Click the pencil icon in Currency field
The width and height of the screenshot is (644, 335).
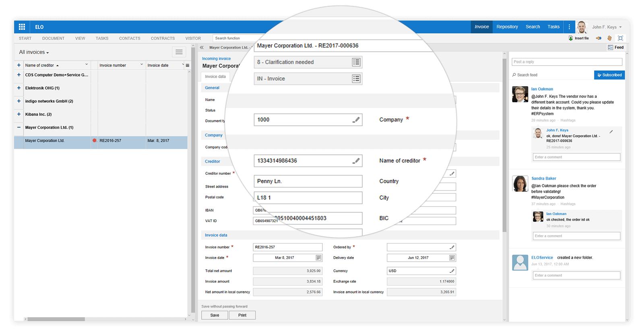pyautogui.click(x=452, y=271)
